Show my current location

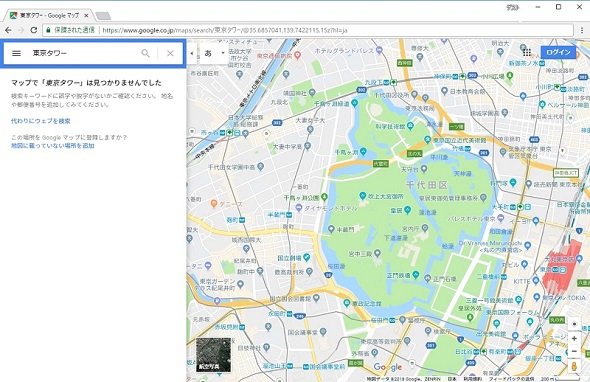point(574,324)
